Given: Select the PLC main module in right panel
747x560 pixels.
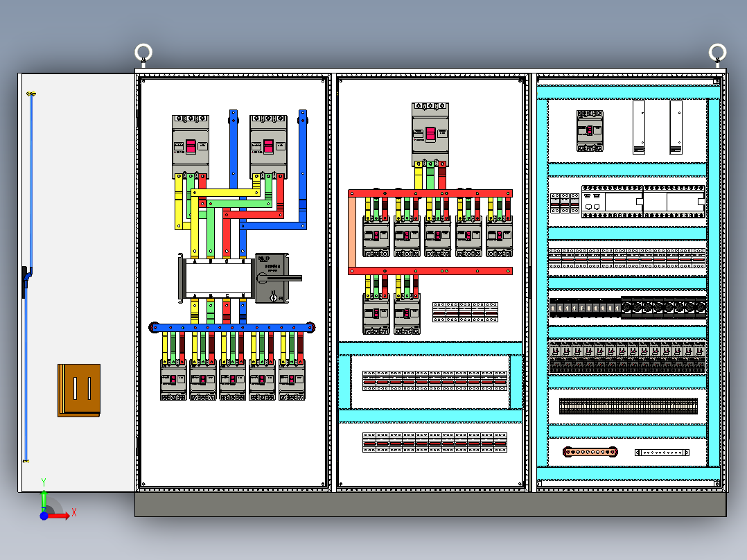Looking at the screenshot, I should coord(612,202).
